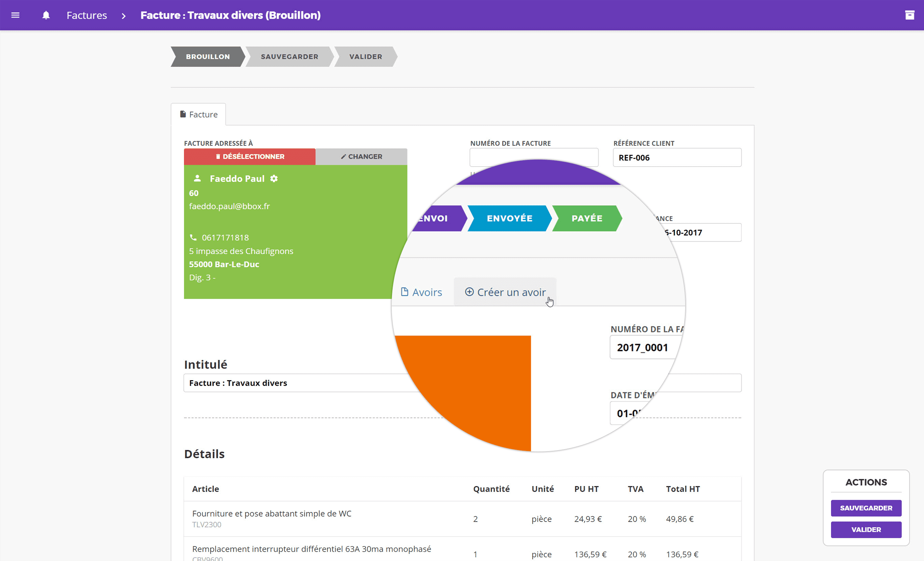This screenshot has width=924, height=561.
Task: Click SAUVEGARDER in the Actions panel
Action: pyautogui.click(x=866, y=508)
